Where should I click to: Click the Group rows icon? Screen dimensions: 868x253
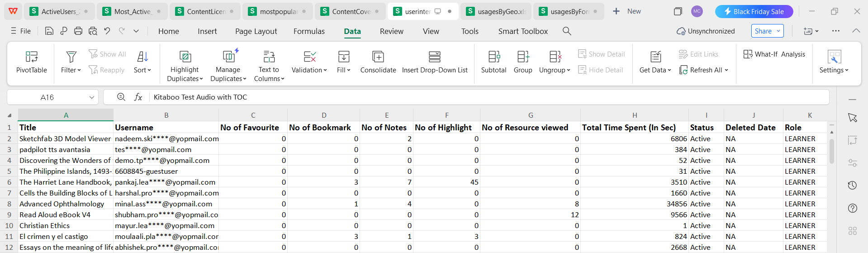(522, 57)
